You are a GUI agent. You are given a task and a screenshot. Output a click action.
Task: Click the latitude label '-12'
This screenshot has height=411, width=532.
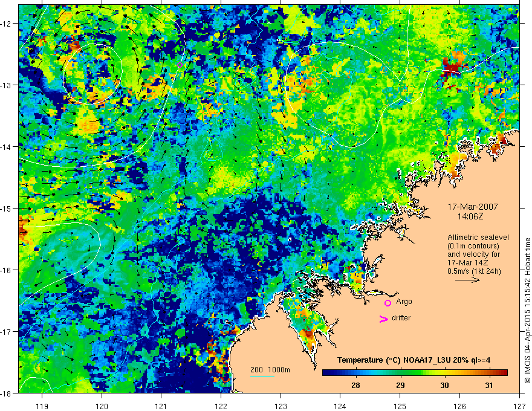point(6,24)
